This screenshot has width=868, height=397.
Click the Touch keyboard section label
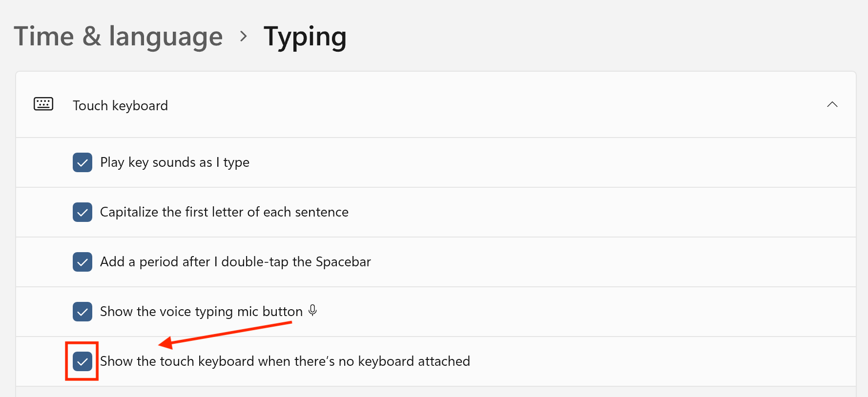point(120,105)
